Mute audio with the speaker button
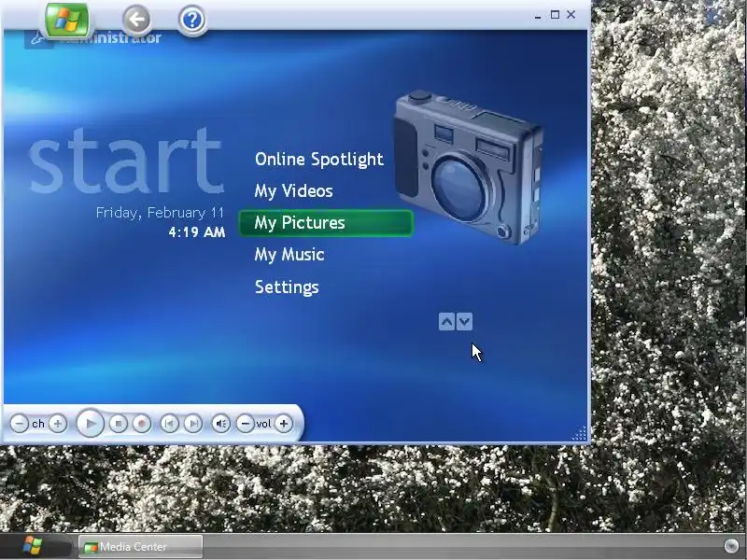 [x=221, y=424]
